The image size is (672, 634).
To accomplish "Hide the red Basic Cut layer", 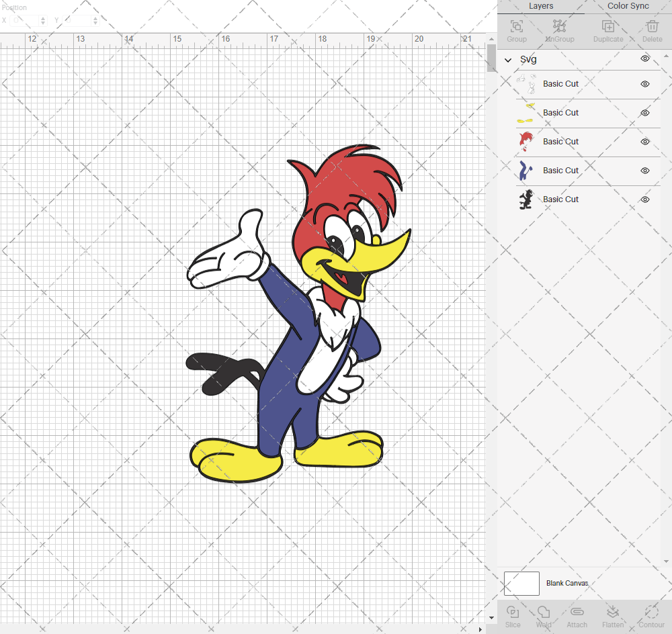I will tap(645, 142).
